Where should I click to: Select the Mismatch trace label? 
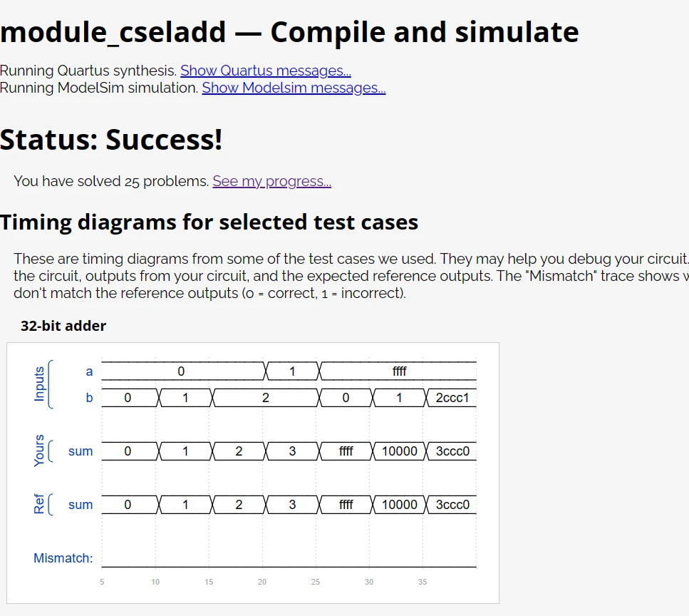click(63, 558)
